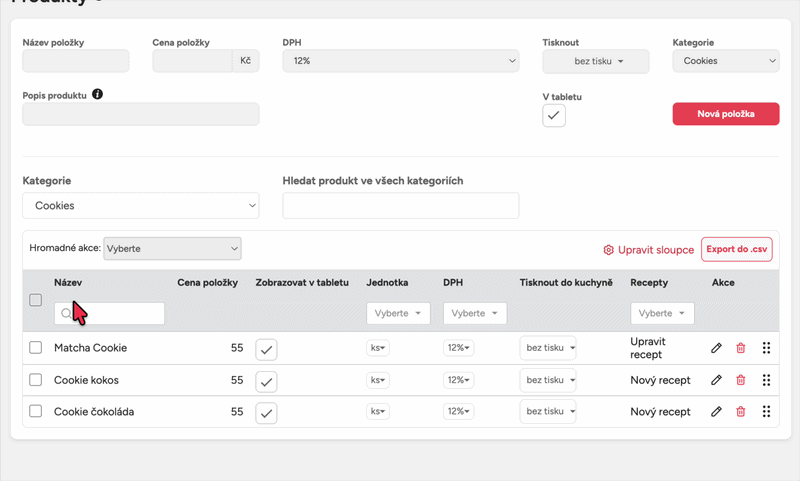The width and height of the screenshot is (800, 481).
Task: Open the DPH 12% dropdown in the form
Action: pos(400,62)
